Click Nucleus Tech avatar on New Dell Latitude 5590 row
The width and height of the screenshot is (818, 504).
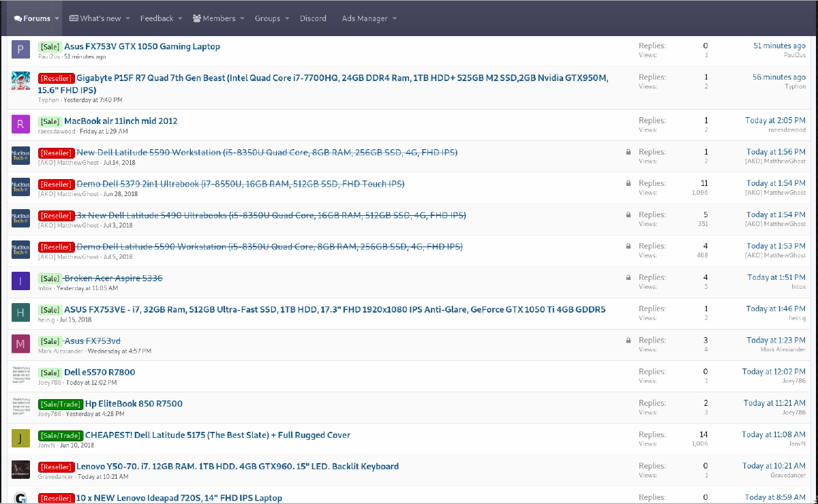20,156
